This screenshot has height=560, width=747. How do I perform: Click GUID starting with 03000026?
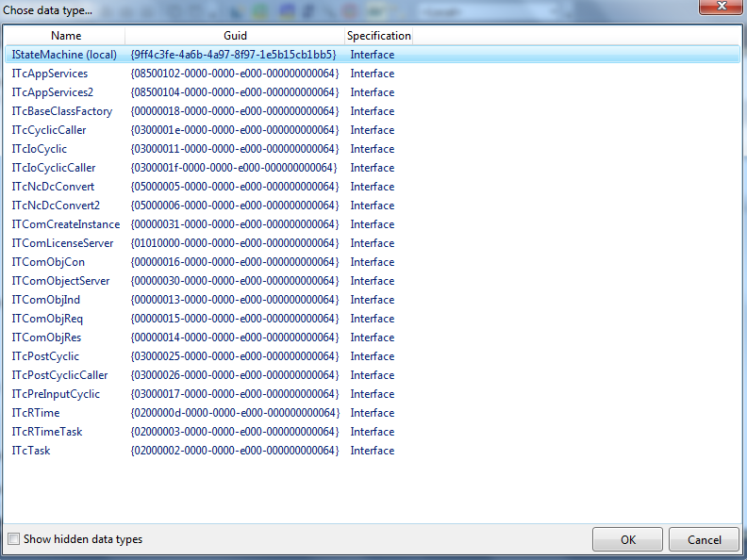tap(235, 375)
